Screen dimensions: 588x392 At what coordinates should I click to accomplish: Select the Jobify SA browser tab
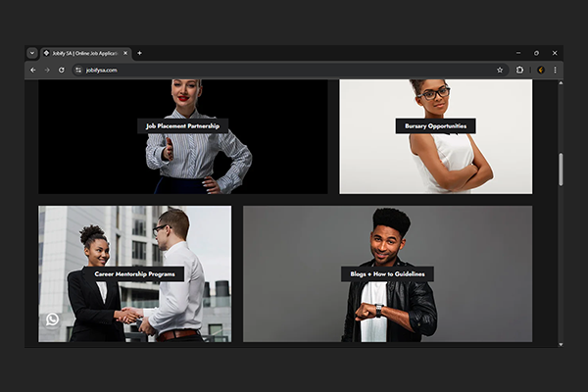coord(83,53)
